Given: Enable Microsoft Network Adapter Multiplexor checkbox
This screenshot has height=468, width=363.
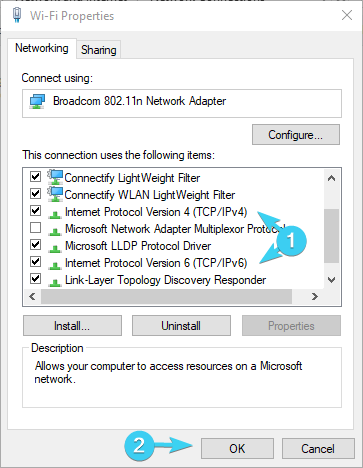Looking at the screenshot, I should (35, 228).
